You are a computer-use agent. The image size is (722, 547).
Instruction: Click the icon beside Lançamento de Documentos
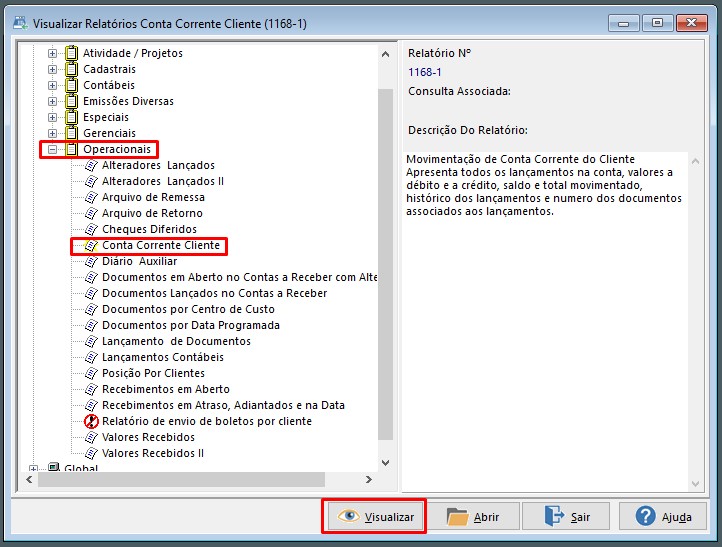(92, 341)
